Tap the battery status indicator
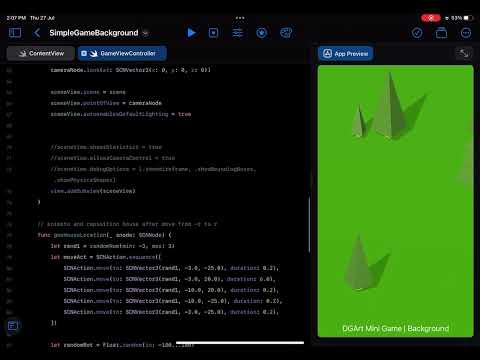This screenshot has height=360, width=480. coord(468,18)
